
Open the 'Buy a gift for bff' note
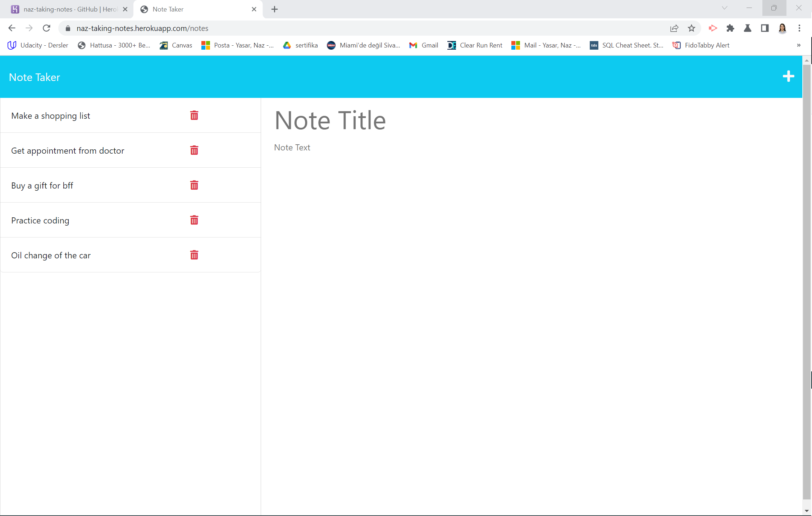[x=42, y=186]
